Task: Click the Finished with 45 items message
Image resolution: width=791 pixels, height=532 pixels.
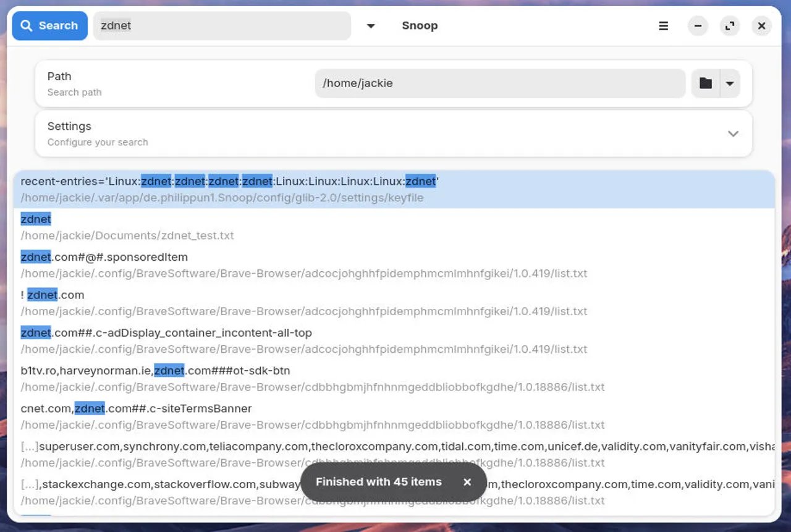Action: [x=379, y=482]
